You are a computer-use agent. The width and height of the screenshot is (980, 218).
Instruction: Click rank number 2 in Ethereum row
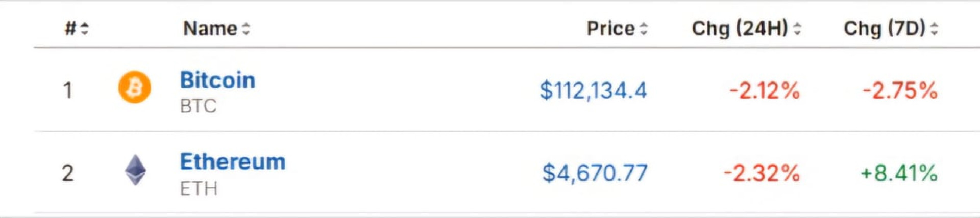[x=67, y=173]
